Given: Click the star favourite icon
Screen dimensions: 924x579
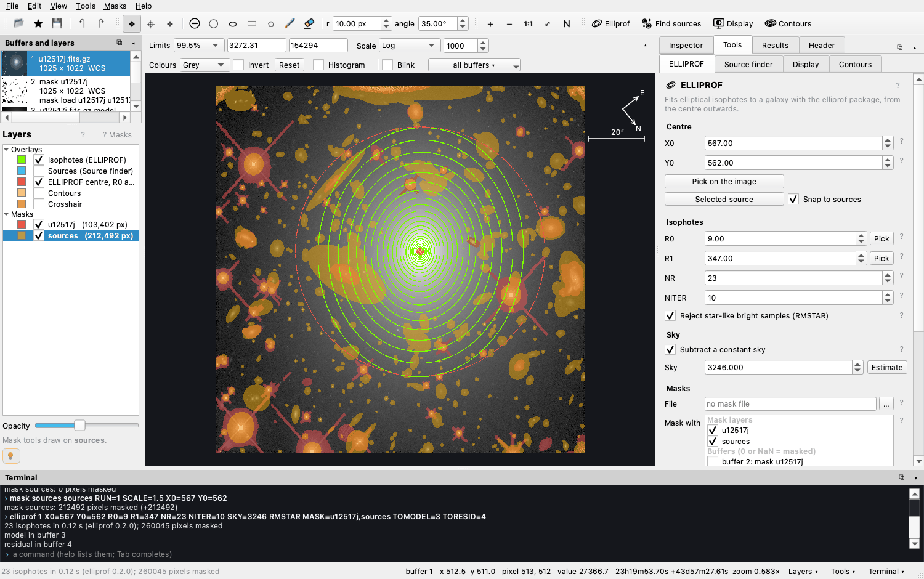Looking at the screenshot, I should click(x=38, y=23).
